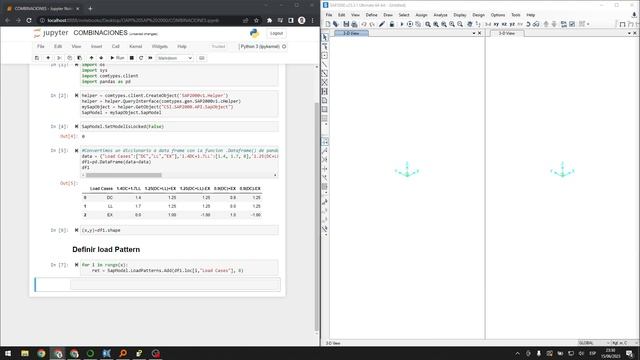640x360 pixels.
Task: Click the Pan hand icon in SAP2000
Action: pyautogui.click(x=470, y=24)
